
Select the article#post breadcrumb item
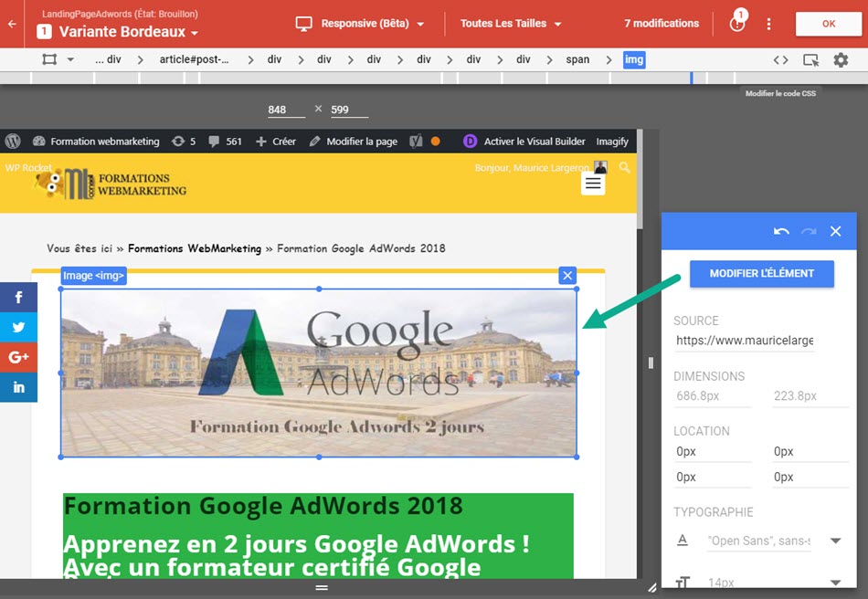(194, 59)
